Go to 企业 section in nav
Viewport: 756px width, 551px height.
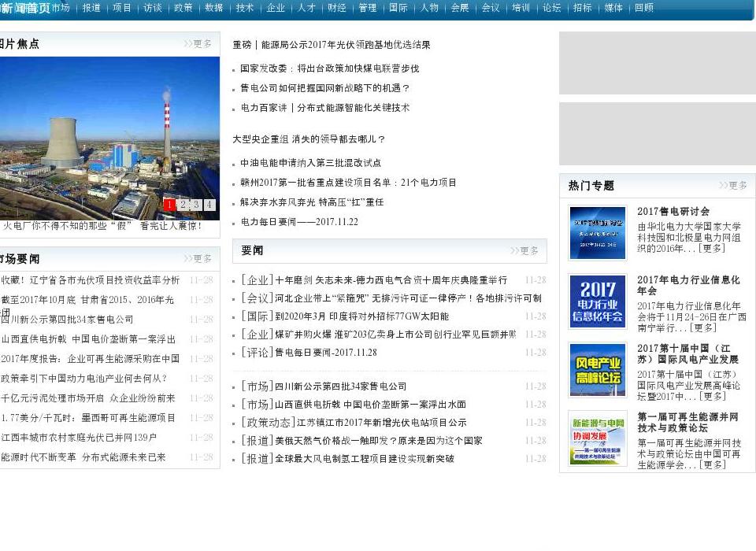click(x=276, y=8)
